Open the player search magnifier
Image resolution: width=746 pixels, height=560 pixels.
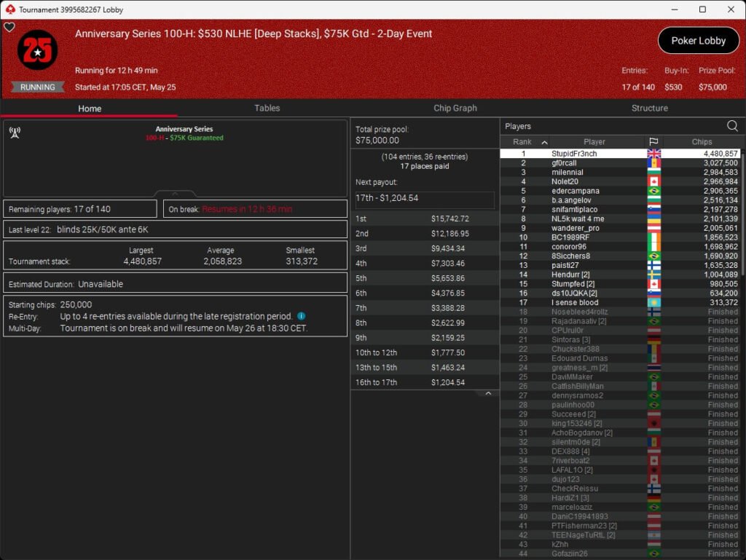click(x=732, y=125)
